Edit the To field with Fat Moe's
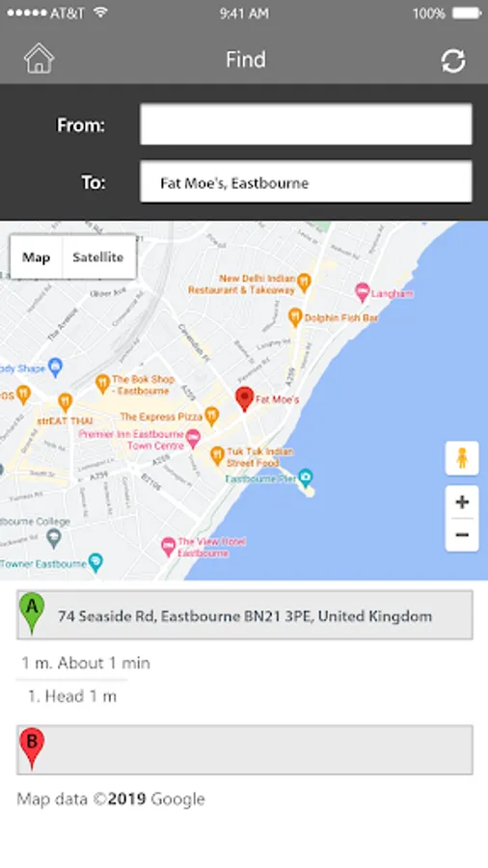Screen dimensions: 488x868 [306, 182]
